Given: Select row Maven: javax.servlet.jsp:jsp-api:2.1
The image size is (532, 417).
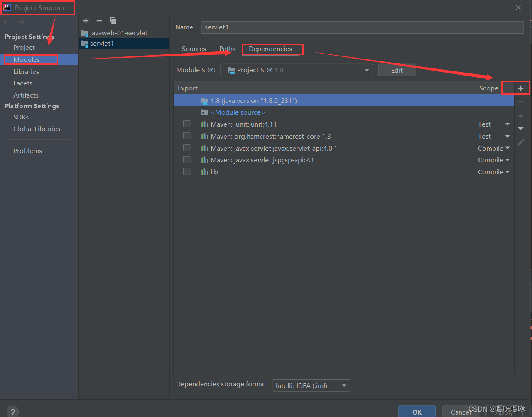Looking at the screenshot, I should click(344, 160).
